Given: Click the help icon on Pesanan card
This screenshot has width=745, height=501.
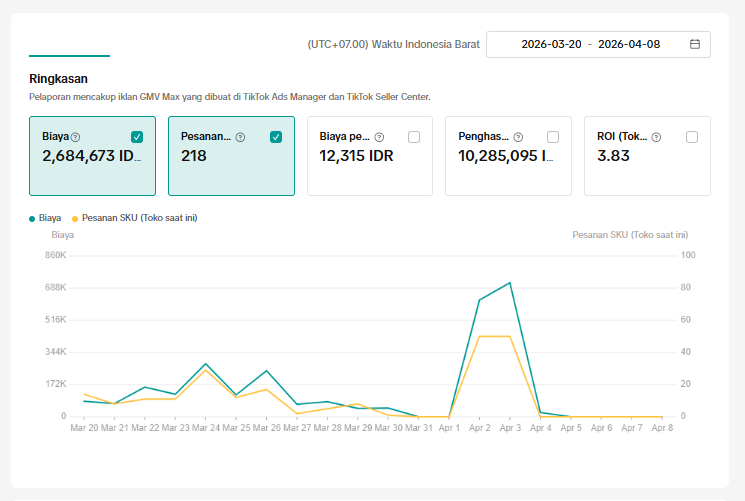Looking at the screenshot, I should (240, 137).
